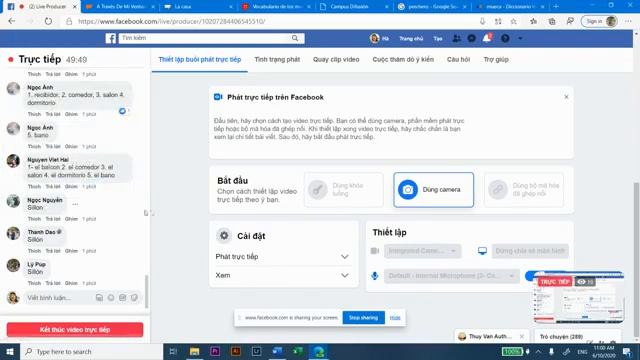This screenshot has height=360, width=640.
Task: Open Trang chủ in Facebook header
Action: pos(411,38)
